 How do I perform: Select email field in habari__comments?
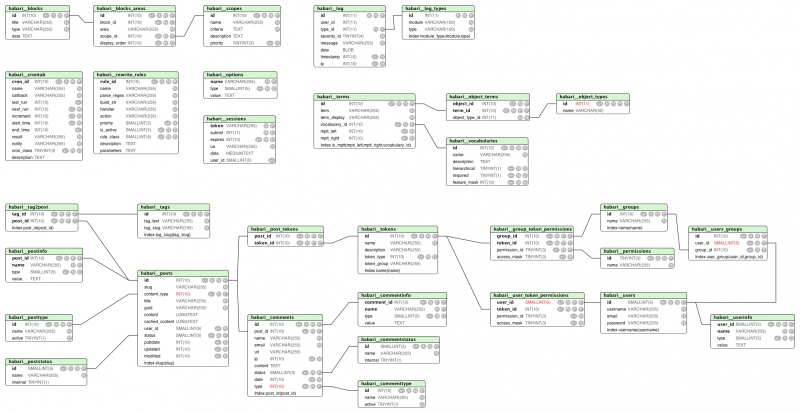[285, 345]
